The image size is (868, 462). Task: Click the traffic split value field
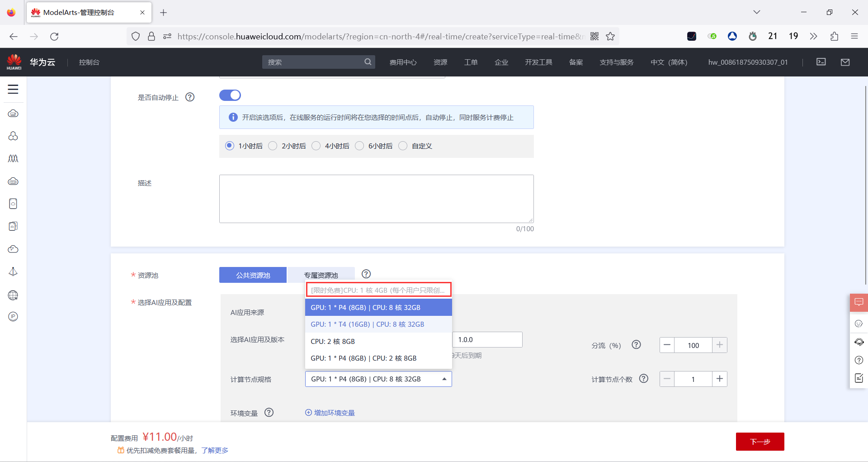[693, 345]
